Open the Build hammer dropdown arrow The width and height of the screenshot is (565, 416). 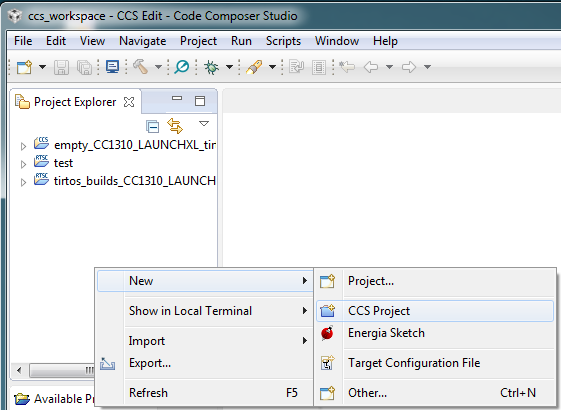pos(158,67)
